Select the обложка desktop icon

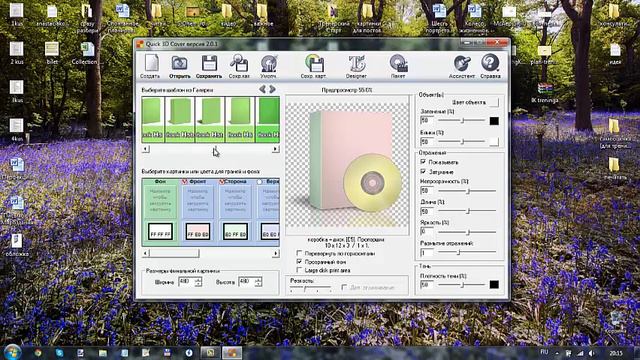[x=17, y=245]
